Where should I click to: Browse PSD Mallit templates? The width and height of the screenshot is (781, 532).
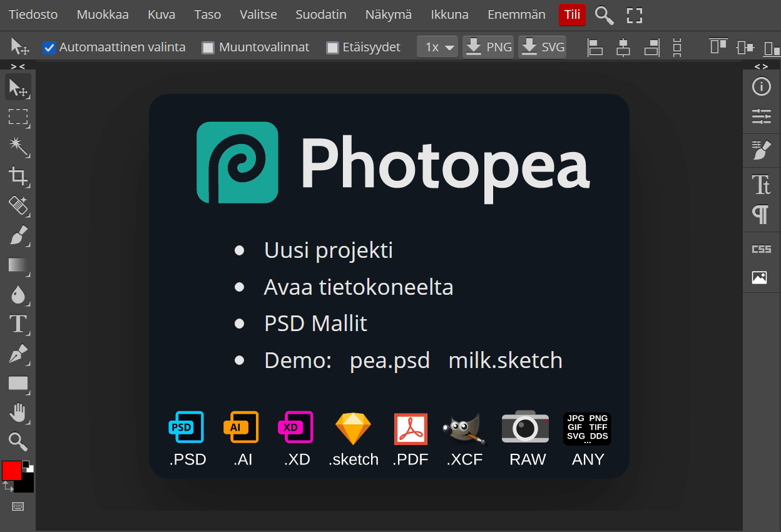315,324
